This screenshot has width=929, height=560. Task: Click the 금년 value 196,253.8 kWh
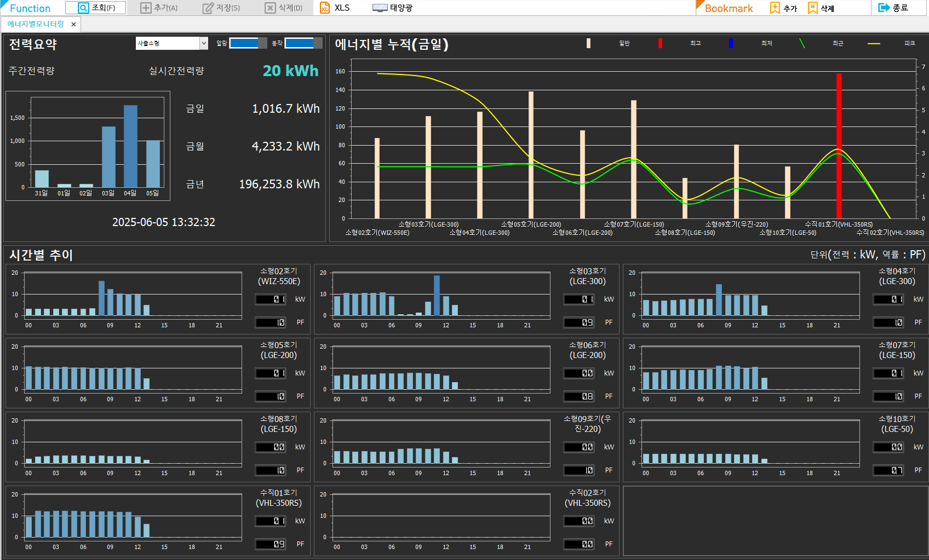[x=279, y=184]
